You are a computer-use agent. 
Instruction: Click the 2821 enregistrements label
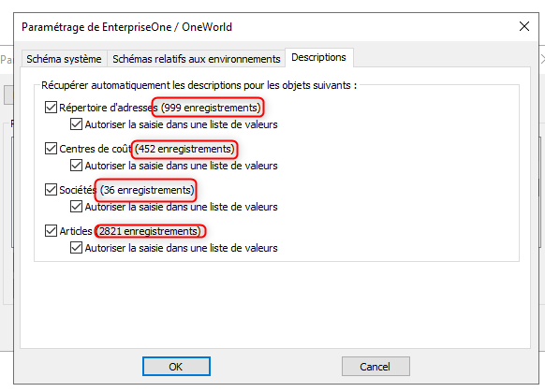click(x=150, y=231)
